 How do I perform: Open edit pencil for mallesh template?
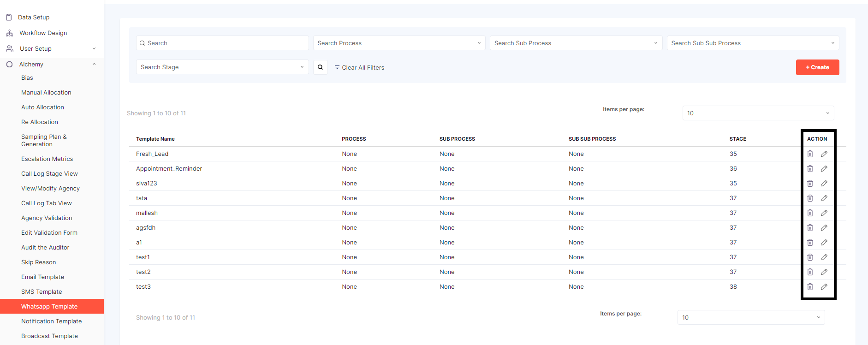point(824,213)
